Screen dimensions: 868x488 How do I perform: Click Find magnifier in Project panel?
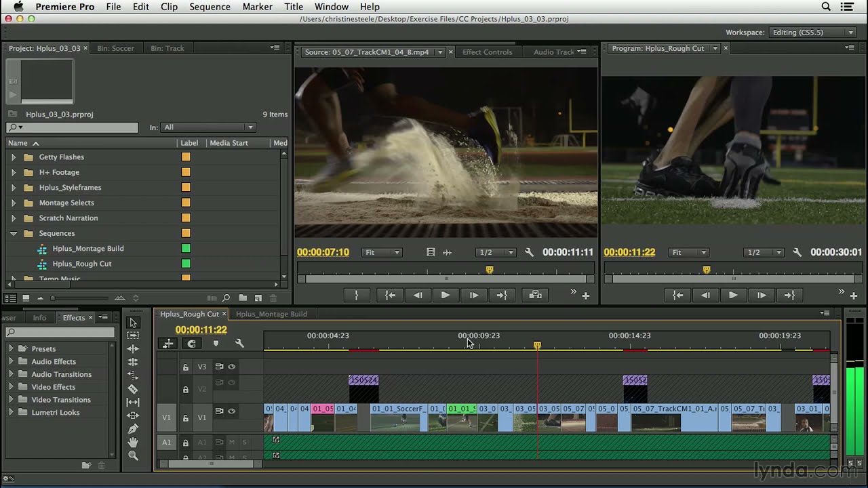226,298
